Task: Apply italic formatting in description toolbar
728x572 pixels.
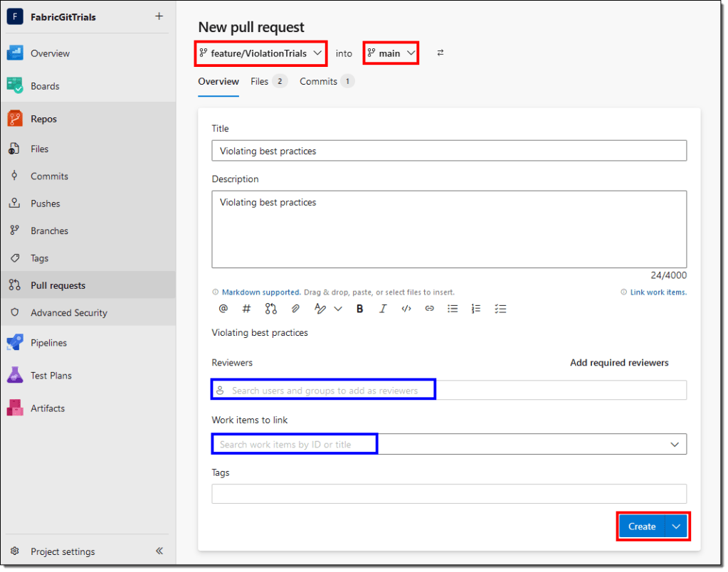Action: [x=383, y=309]
